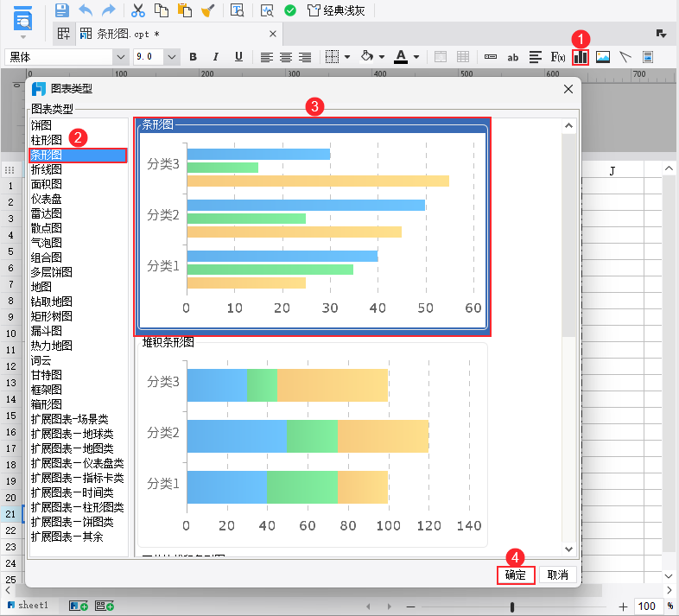Choose 扩展图表-时间类 from the list
Viewport: 679px width, 616px height.
(78, 492)
